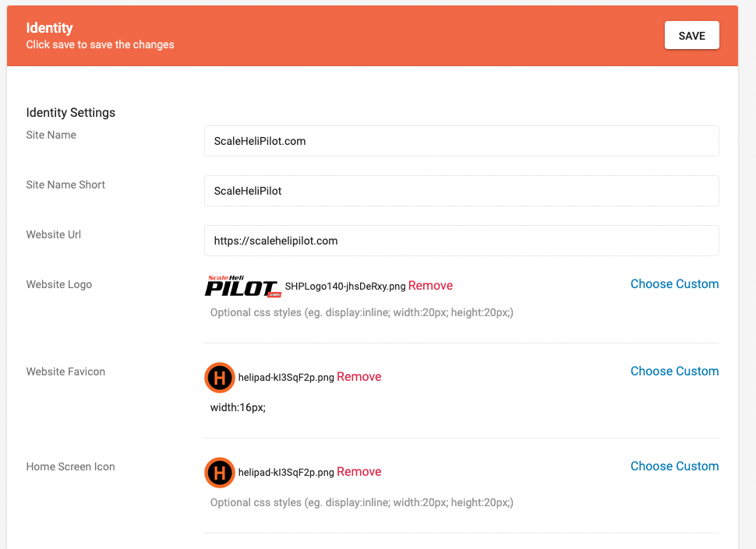Click the Website Logo css styles field
The image size is (756, 549).
(x=461, y=313)
